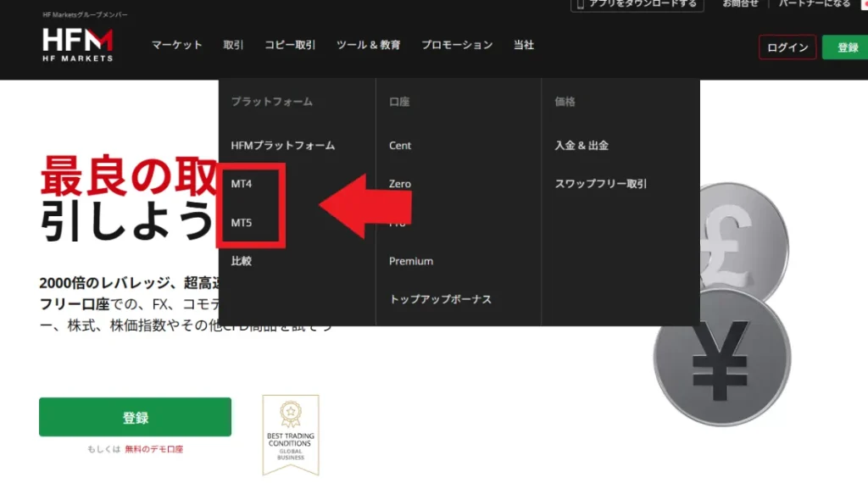The image size is (868, 483).
Task: Click the 無料のデモ口座 link
Action: point(154,449)
